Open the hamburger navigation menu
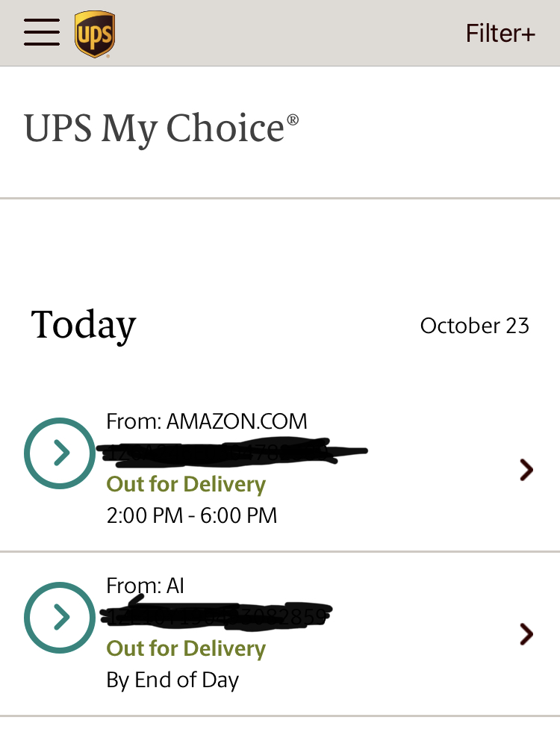Viewport: 560px width, 735px height. point(42,32)
